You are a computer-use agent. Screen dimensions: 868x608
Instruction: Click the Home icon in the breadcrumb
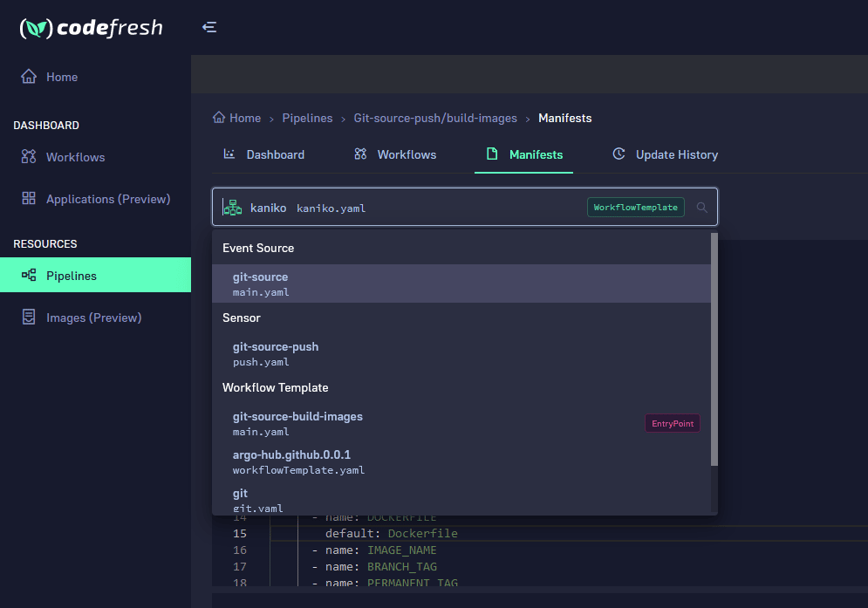tap(219, 118)
